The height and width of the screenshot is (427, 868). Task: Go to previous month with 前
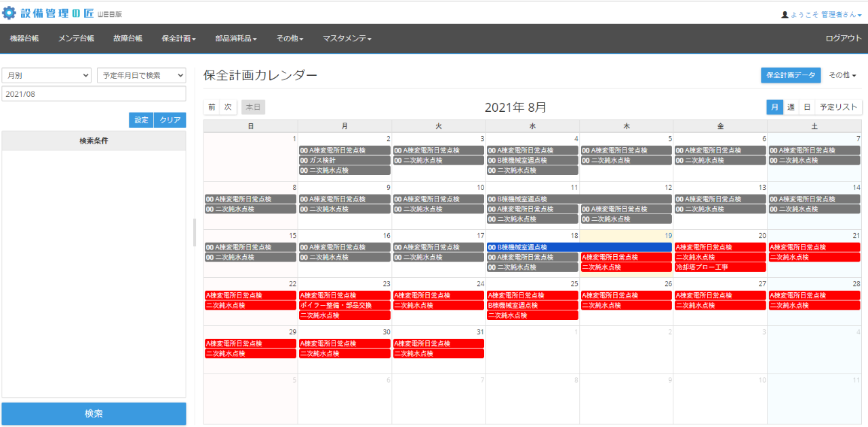212,107
